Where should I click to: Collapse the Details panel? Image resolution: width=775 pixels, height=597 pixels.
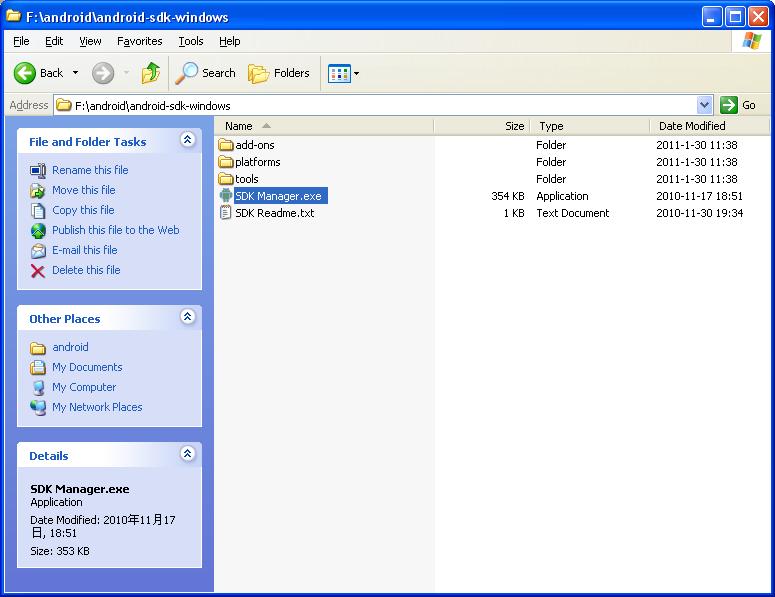187,454
